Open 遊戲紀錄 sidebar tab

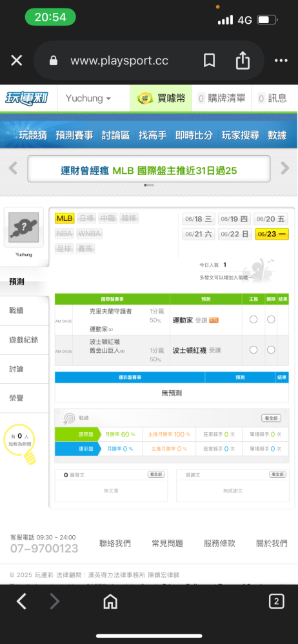coord(24,339)
